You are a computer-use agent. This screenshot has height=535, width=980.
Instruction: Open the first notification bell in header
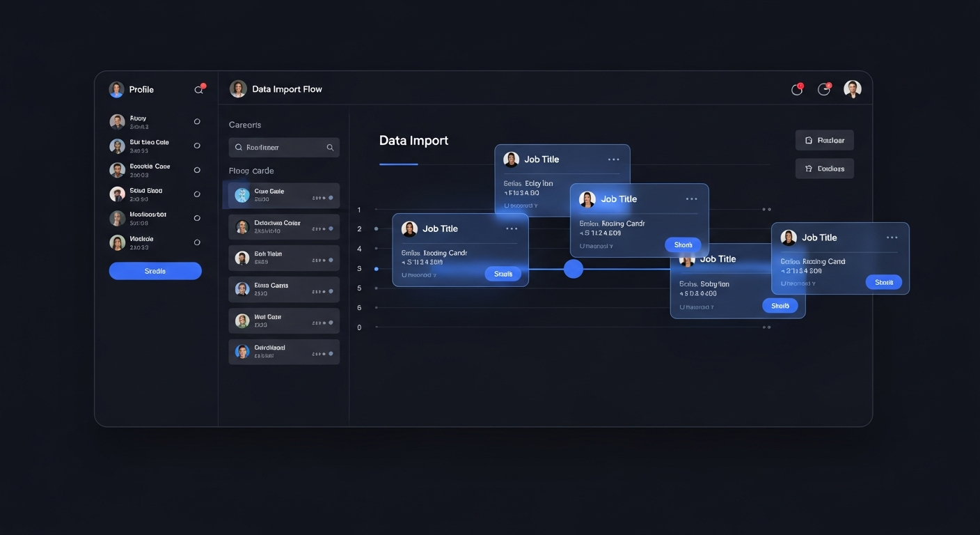coord(797,89)
